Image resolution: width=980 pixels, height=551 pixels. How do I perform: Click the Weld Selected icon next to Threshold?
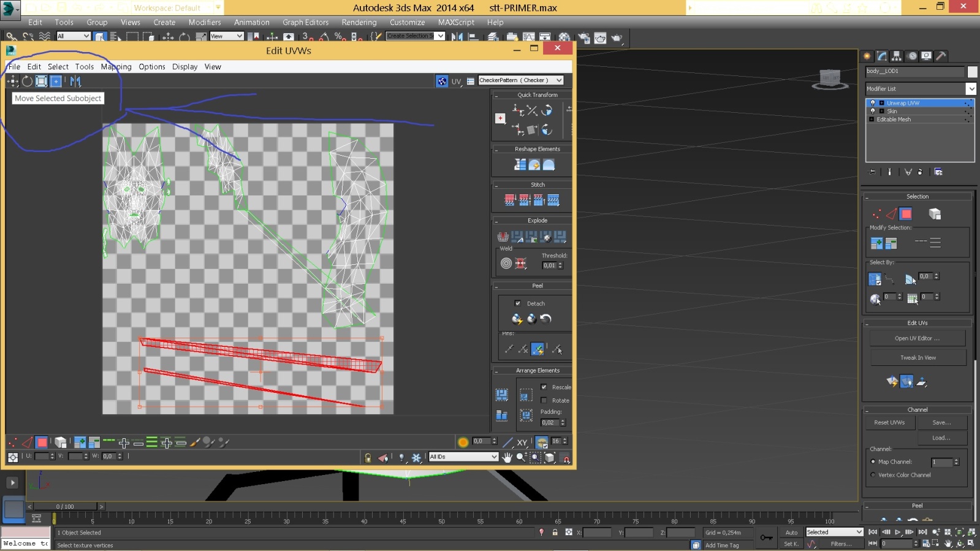[520, 264]
